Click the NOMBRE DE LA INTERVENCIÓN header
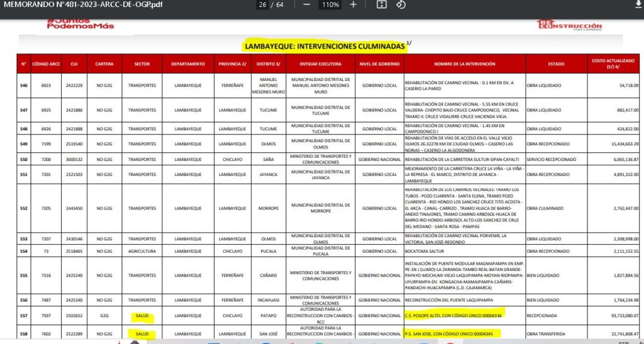The image size is (644, 344). 465,64
